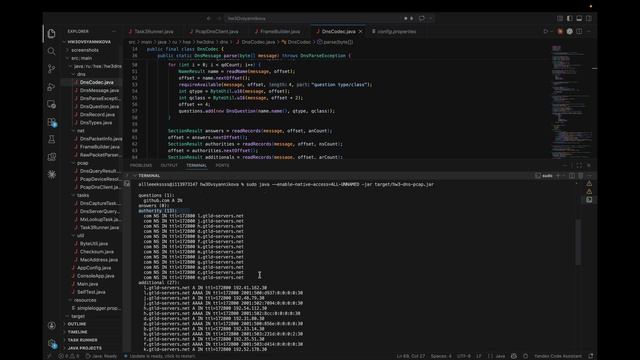Viewport: 640px width, 360px height.
Task: Open the Extensions view with the badge
Action: coord(51,122)
